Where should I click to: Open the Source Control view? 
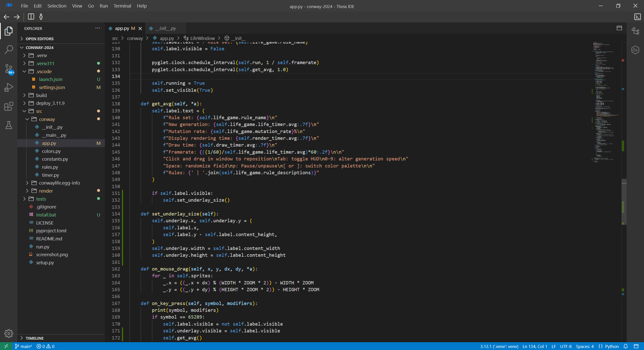(x=8, y=68)
